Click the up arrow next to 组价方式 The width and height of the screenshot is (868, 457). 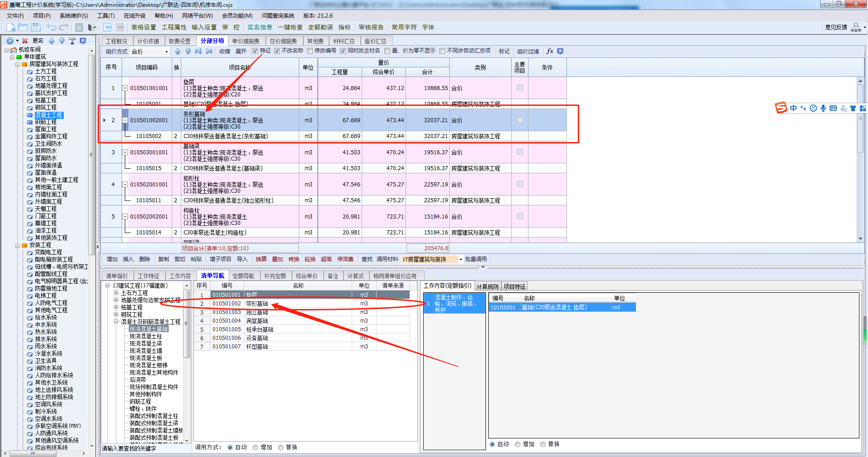coord(178,51)
